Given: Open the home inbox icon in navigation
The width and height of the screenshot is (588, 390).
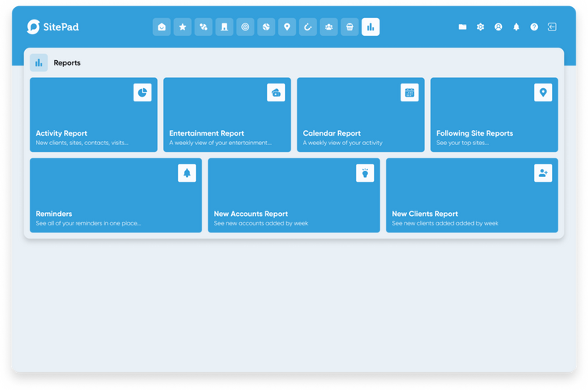Looking at the screenshot, I should point(162,27).
